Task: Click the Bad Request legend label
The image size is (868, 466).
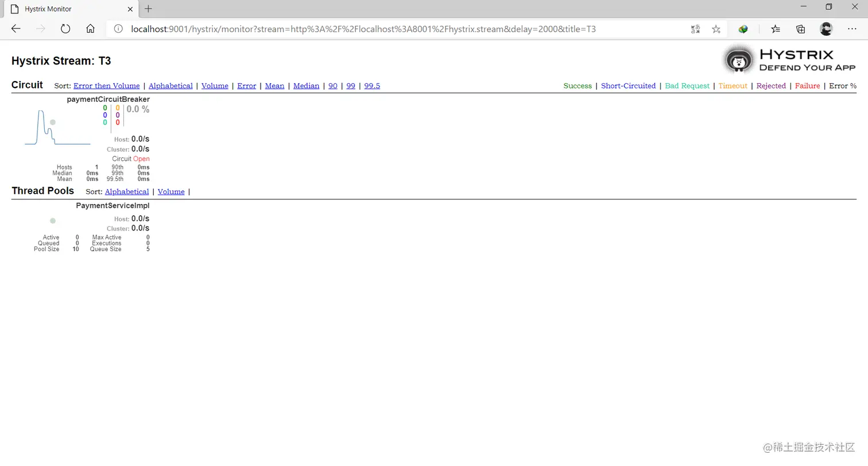Action: [x=687, y=86]
